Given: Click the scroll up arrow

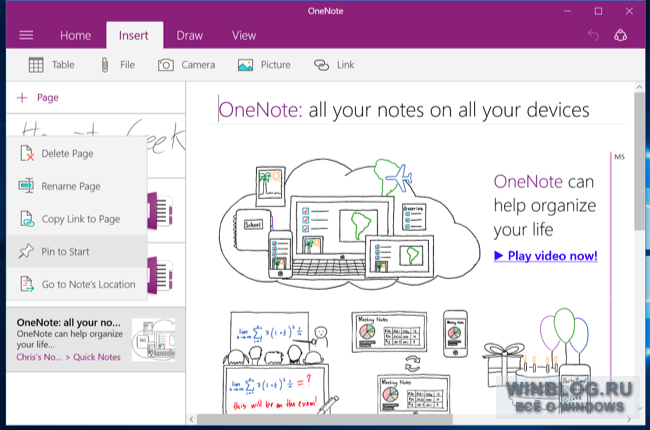Looking at the screenshot, I should point(639,87).
